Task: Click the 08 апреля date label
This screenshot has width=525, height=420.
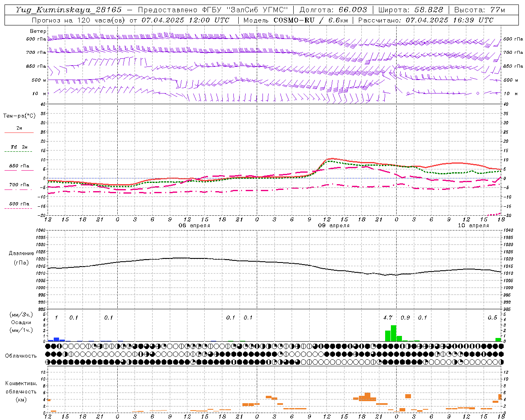Action: pos(194,226)
